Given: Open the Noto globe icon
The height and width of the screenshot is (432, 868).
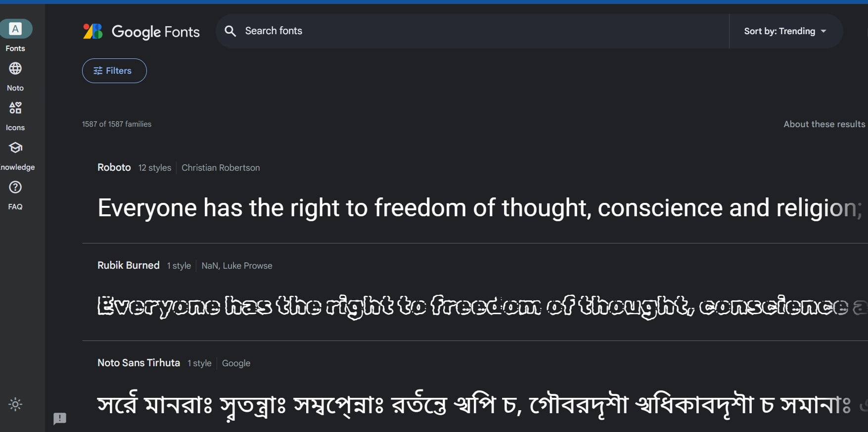Looking at the screenshot, I should coord(15,69).
